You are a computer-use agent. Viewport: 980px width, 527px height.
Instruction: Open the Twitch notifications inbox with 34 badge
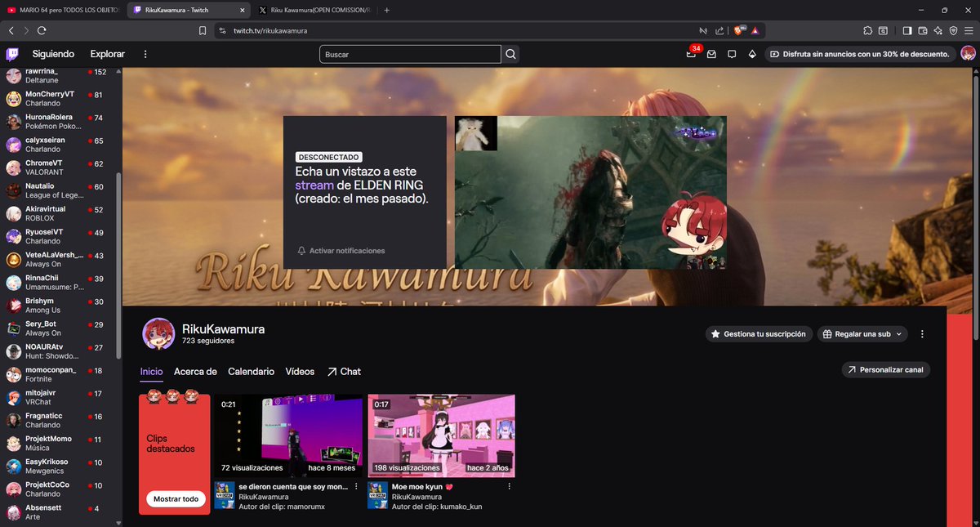[x=692, y=54]
